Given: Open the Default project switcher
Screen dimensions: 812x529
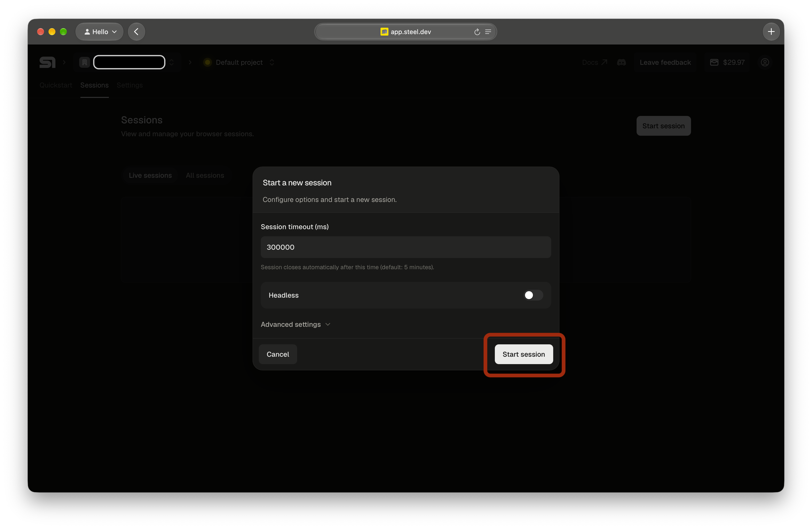Looking at the screenshot, I should coord(239,62).
